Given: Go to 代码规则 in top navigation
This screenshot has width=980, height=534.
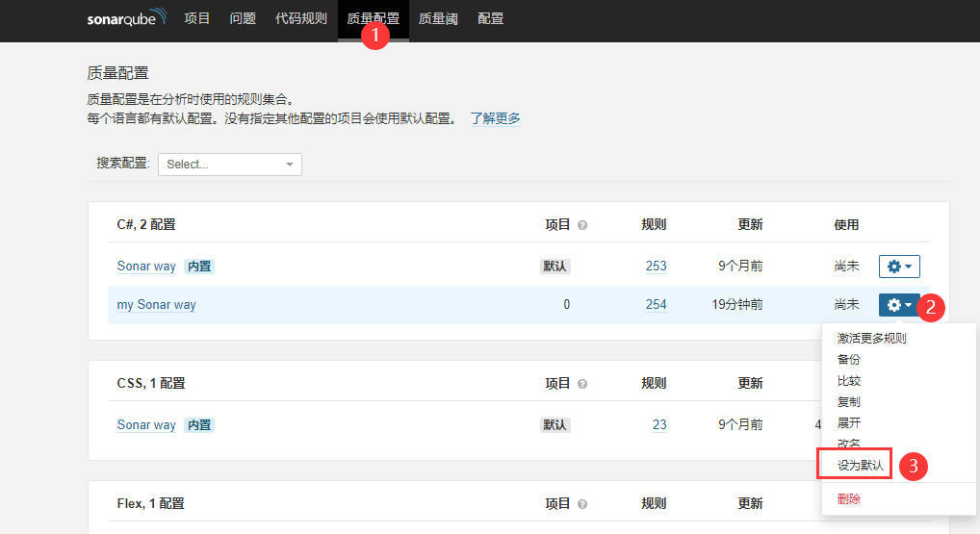Looking at the screenshot, I should pos(300,18).
